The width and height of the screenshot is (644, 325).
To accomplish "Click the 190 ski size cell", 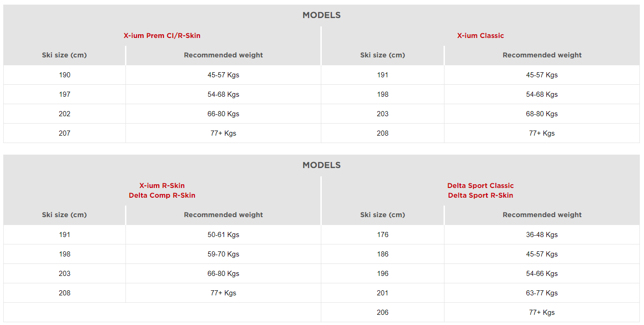I will tap(65, 75).
